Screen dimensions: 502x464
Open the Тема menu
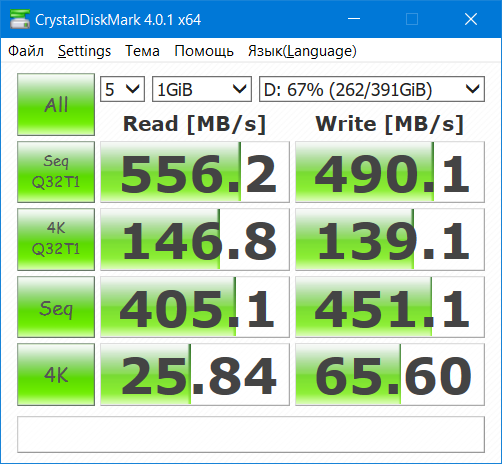142,51
